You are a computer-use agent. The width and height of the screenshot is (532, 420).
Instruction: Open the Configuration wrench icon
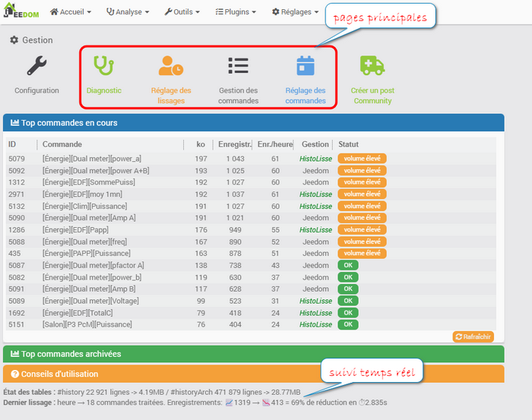pos(36,65)
